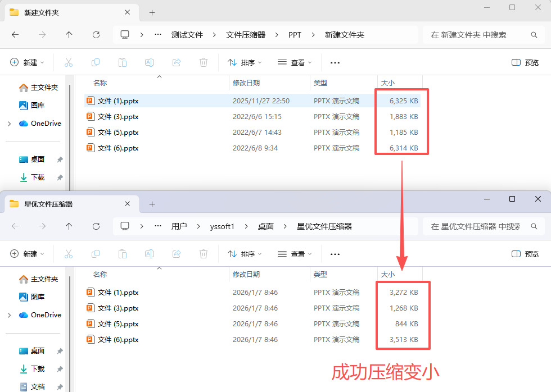The height and width of the screenshot is (392, 551).
Task: Open 桌面 in 星优文件压缩器 window sidebar
Action: (32, 351)
